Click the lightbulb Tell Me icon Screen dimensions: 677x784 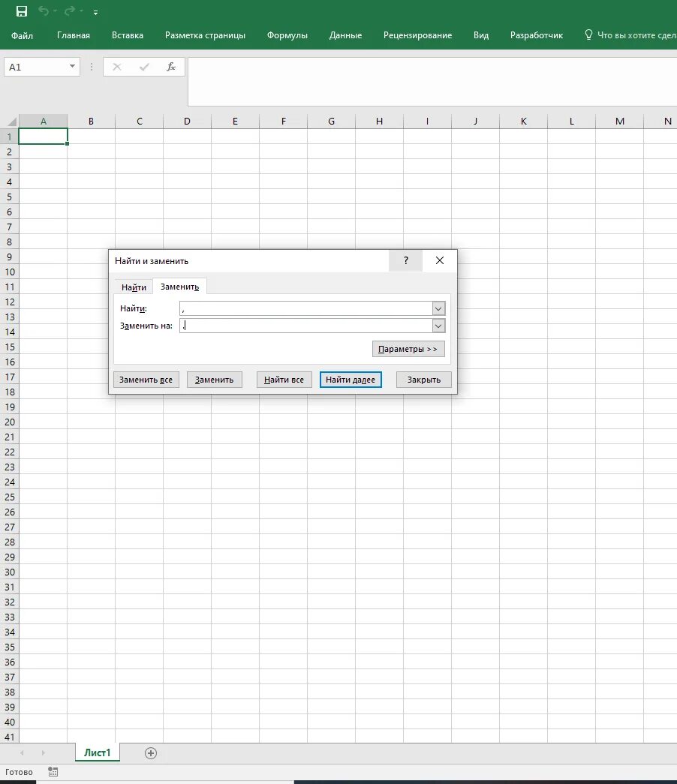[588, 35]
